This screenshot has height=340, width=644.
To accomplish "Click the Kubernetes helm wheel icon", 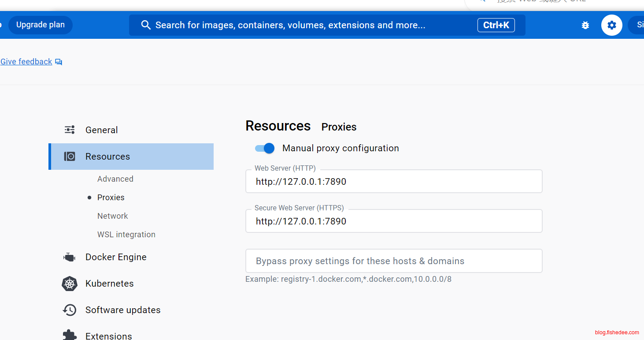I will click(x=70, y=284).
